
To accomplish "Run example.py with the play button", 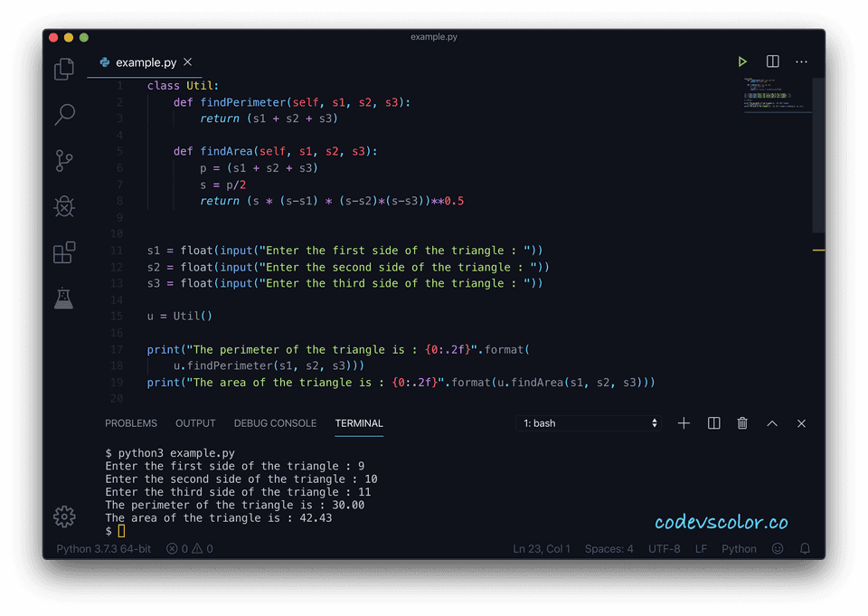I will 742,62.
